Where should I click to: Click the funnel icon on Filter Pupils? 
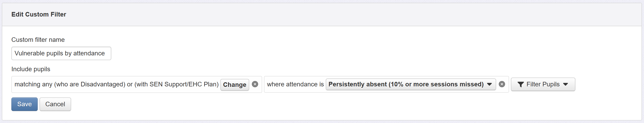point(520,84)
